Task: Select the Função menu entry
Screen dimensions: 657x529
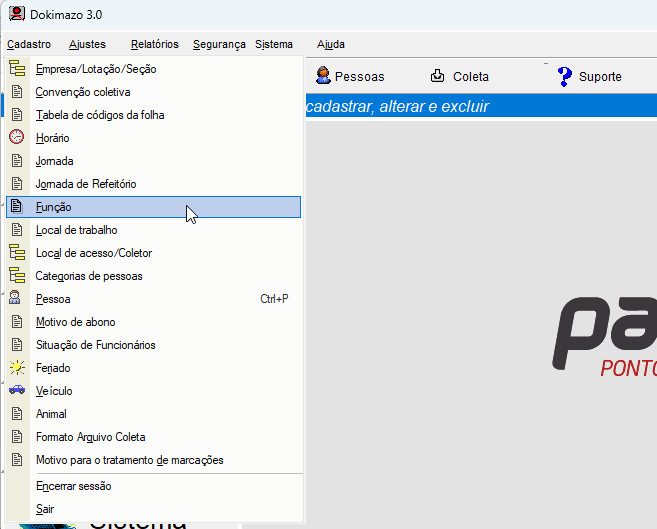Action: point(54,207)
